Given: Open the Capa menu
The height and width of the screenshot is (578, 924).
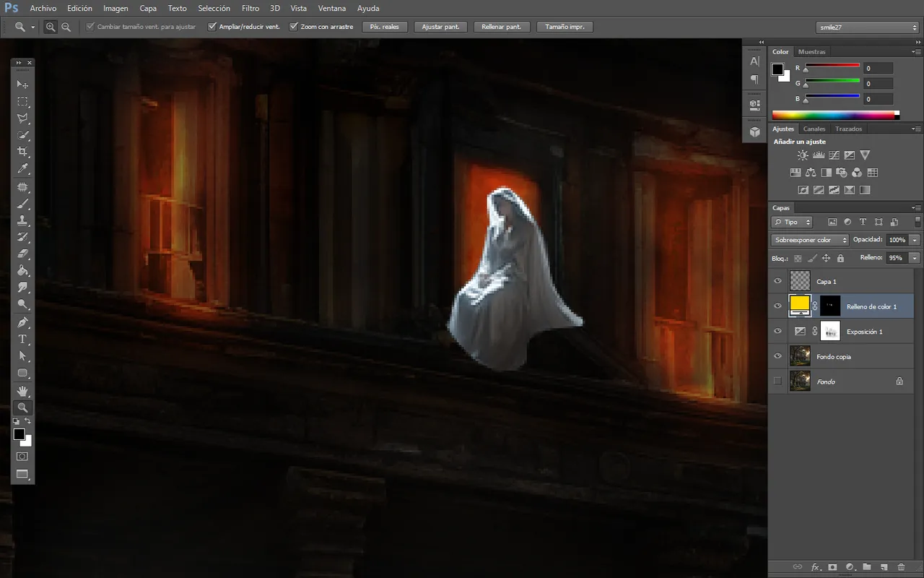Looking at the screenshot, I should click(x=148, y=8).
